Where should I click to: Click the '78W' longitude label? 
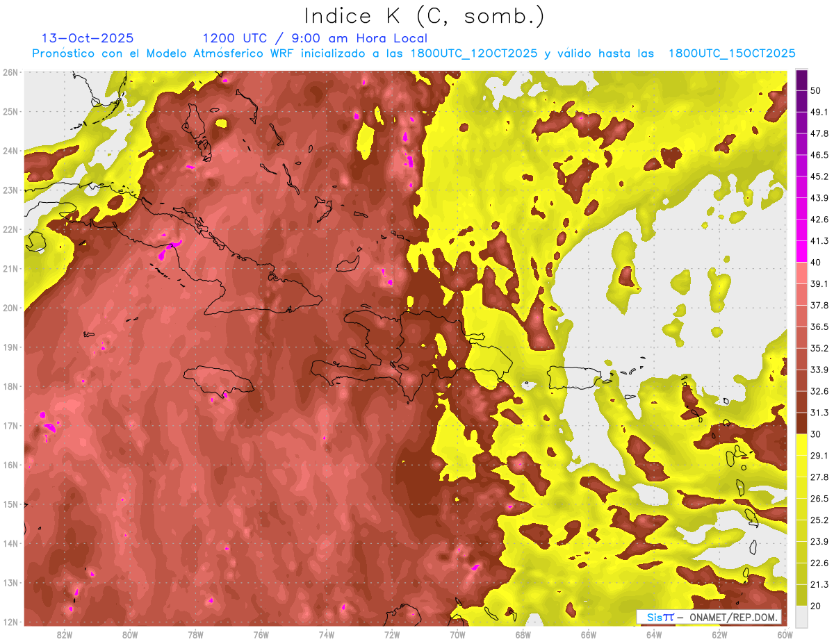pyautogui.click(x=195, y=634)
